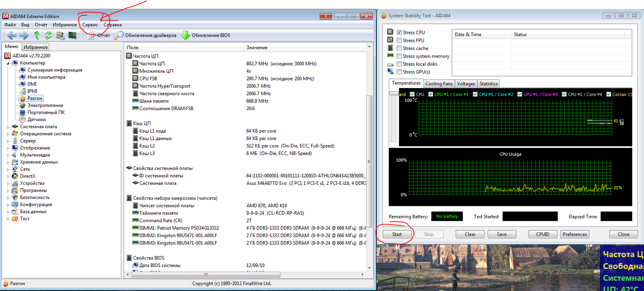Image resolution: width=644 pixels, height=291 pixels.
Task: Expand the Системная плата tree node
Action: [x=8, y=127]
